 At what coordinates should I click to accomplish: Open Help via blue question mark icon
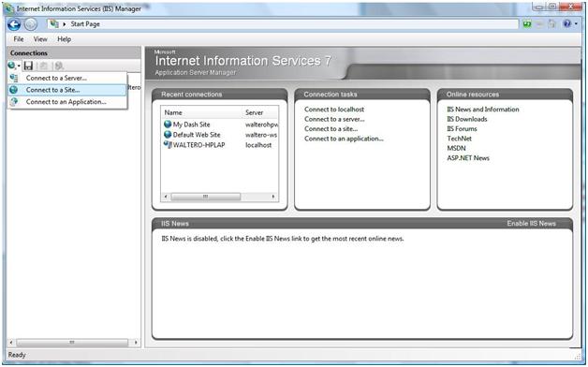pyautogui.click(x=567, y=24)
